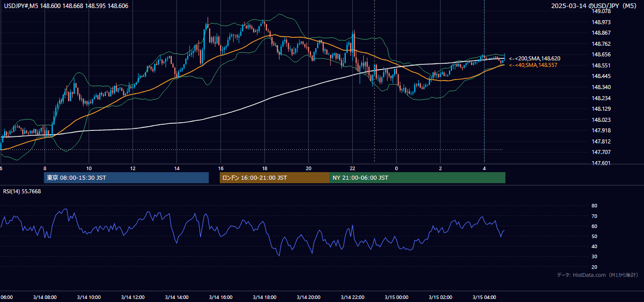The image size is (644, 302).
Task: Click hour tick 14 under price chart
Action: pyautogui.click(x=177, y=168)
